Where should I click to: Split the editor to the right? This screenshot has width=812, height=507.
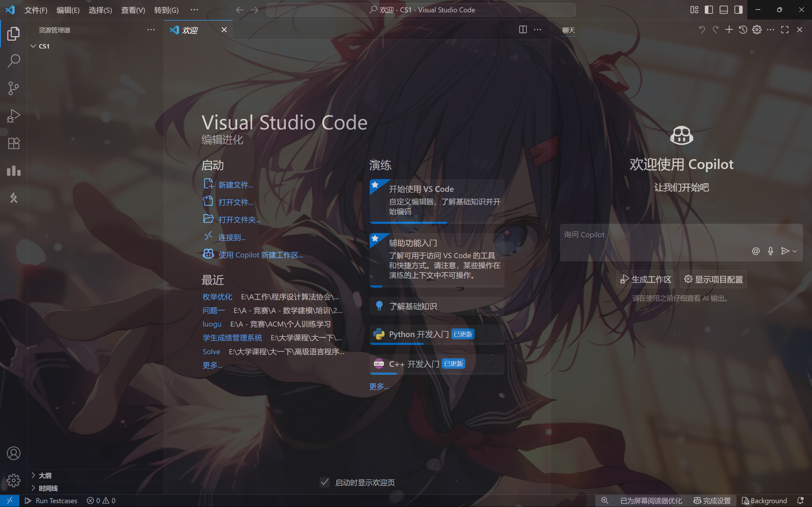pyautogui.click(x=523, y=30)
